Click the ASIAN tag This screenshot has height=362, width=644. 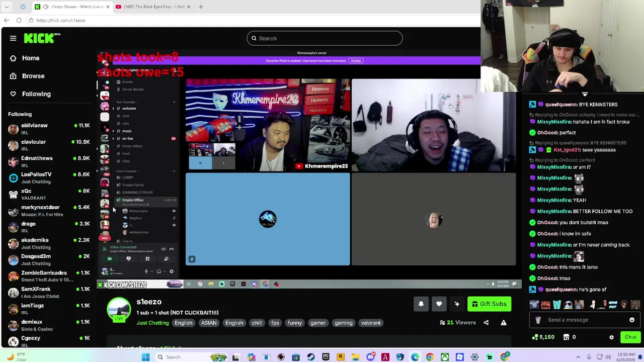pyautogui.click(x=209, y=323)
